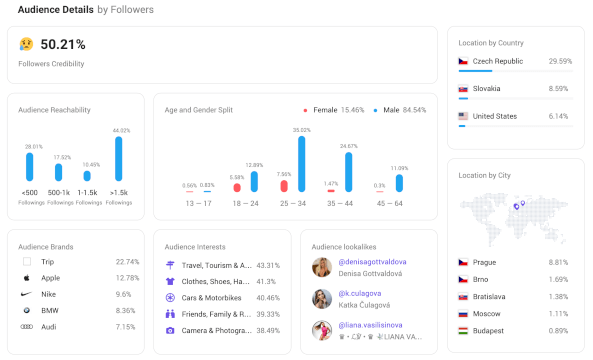Click the female 18 – 24 red bar

pos(237,188)
